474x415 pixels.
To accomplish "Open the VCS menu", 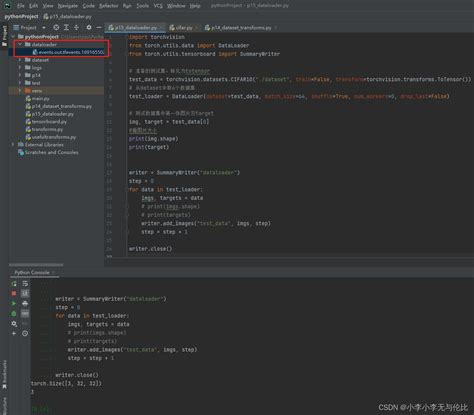I will [158, 6].
